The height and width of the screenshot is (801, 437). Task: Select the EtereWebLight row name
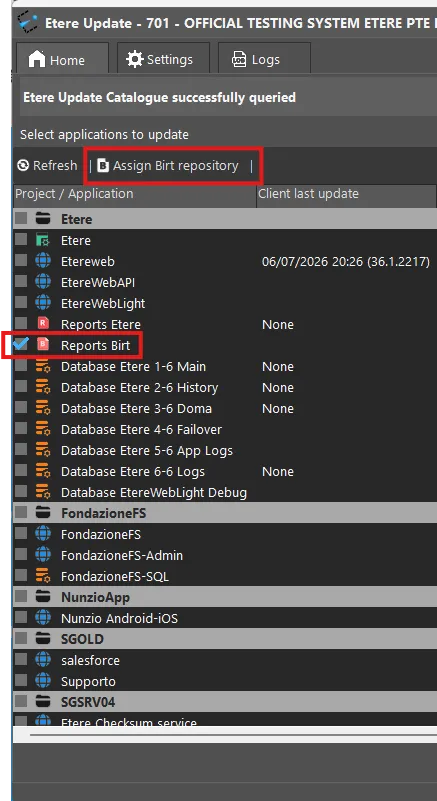(x=103, y=303)
